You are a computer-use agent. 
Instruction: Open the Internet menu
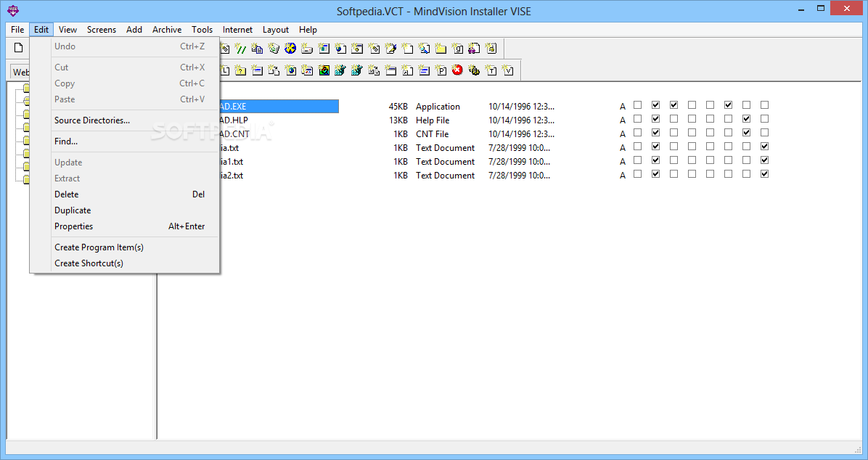tap(237, 29)
